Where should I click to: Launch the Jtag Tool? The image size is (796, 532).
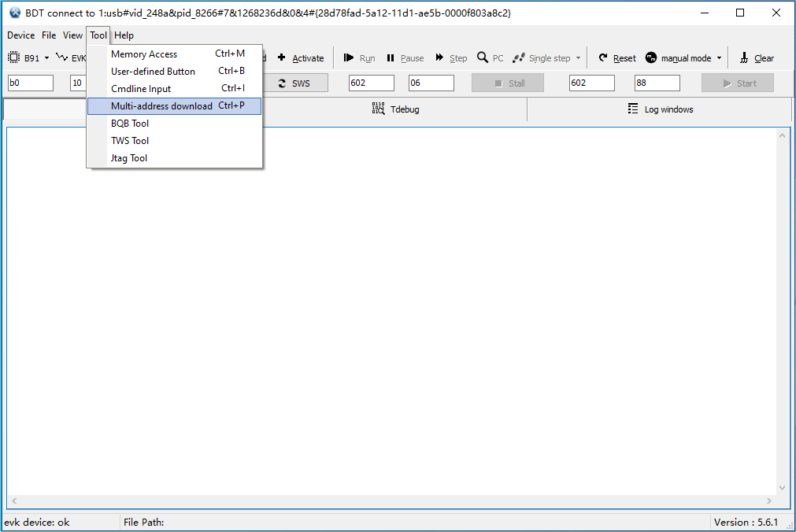pos(175,158)
